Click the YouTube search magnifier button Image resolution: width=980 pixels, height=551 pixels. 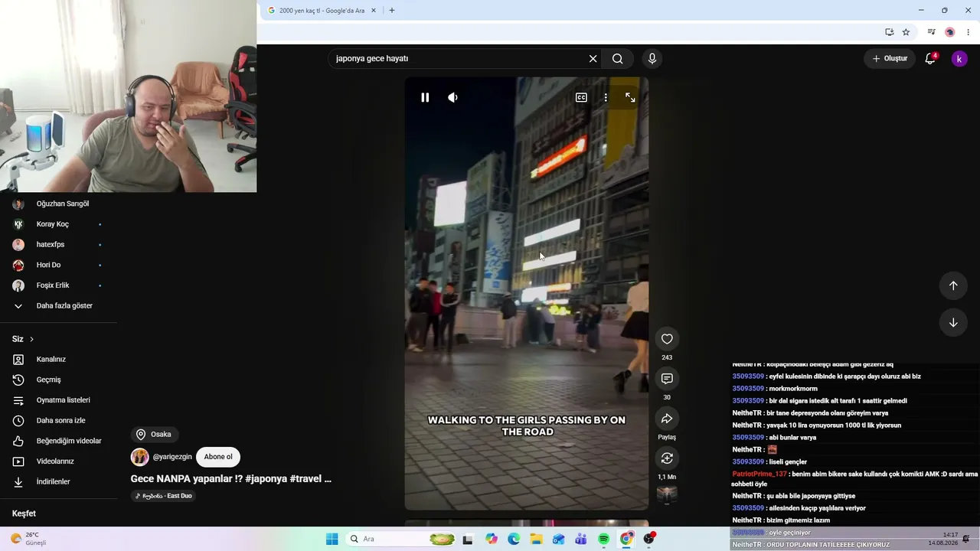pos(618,58)
